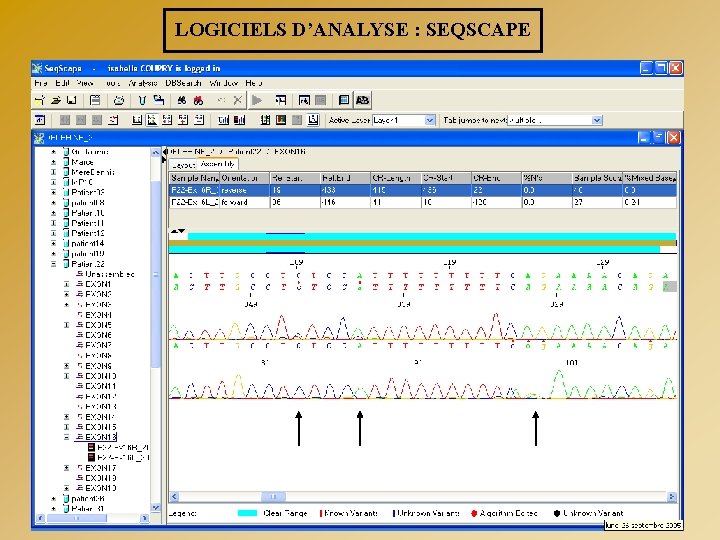Viewport: 720px width, 540px height.
Task: Click the dark colored grid icon in second toolbar
Action: (281, 120)
